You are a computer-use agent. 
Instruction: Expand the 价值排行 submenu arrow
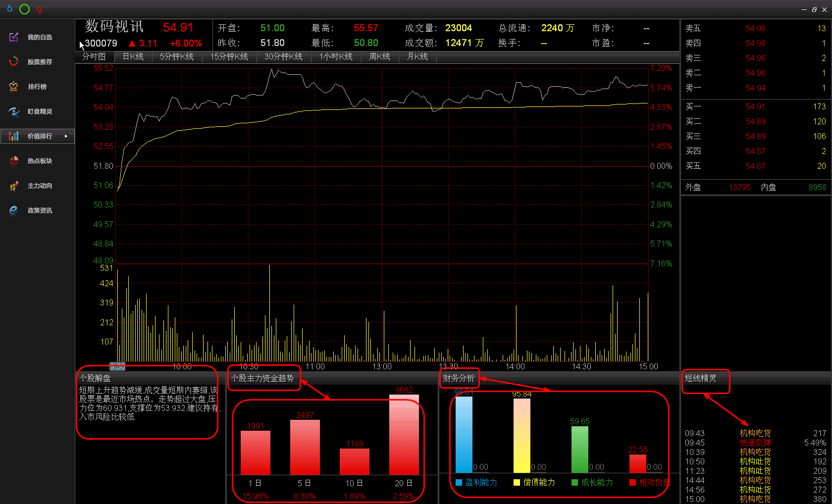pos(66,136)
